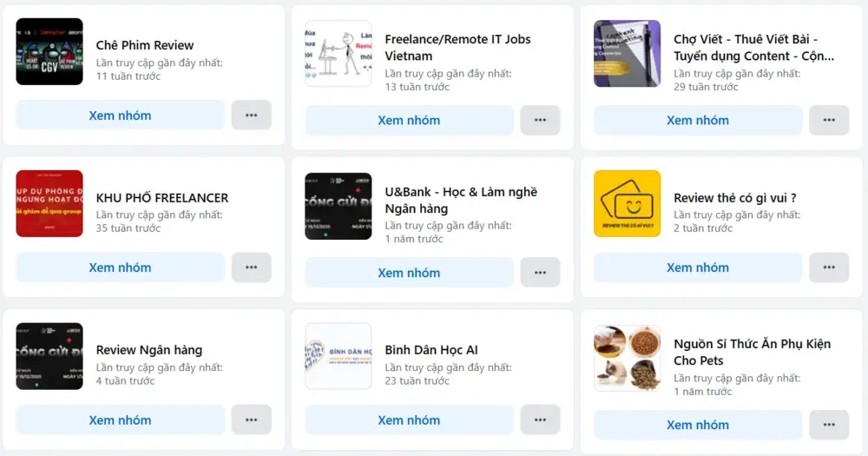868x456 pixels.
Task: Open U&Bank - Học & Làm nghề Ngân hàng title
Action: [x=461, y=200]
